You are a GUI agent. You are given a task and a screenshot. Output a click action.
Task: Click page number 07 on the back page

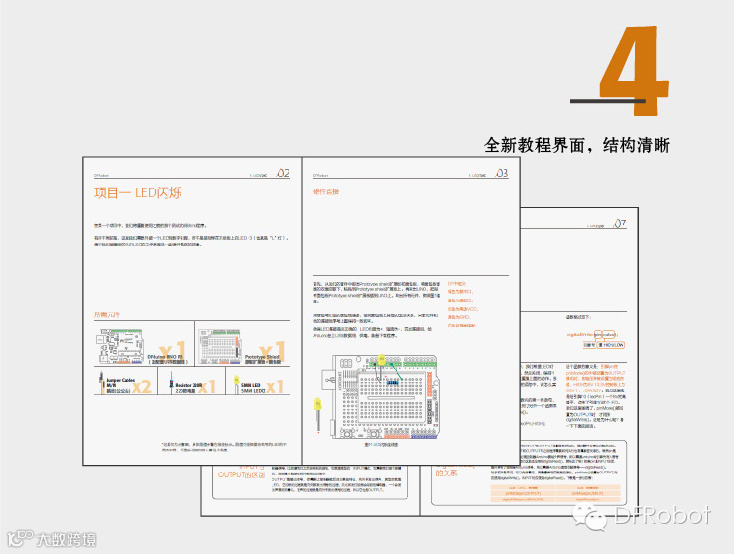(620, 224)
